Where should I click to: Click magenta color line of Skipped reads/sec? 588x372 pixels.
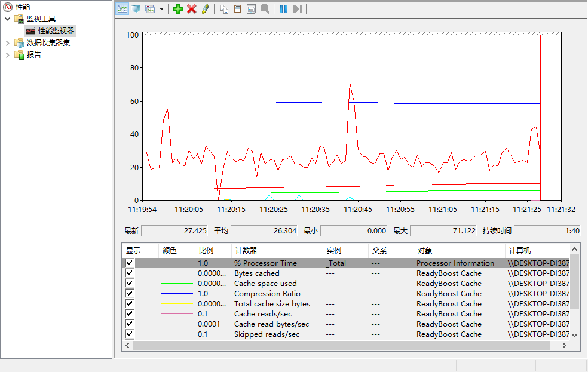[x=177, y=334]
